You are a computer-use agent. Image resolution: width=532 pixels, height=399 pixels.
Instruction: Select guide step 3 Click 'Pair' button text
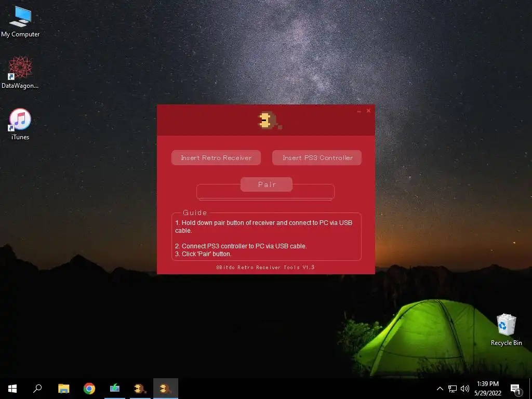point(203,254)
